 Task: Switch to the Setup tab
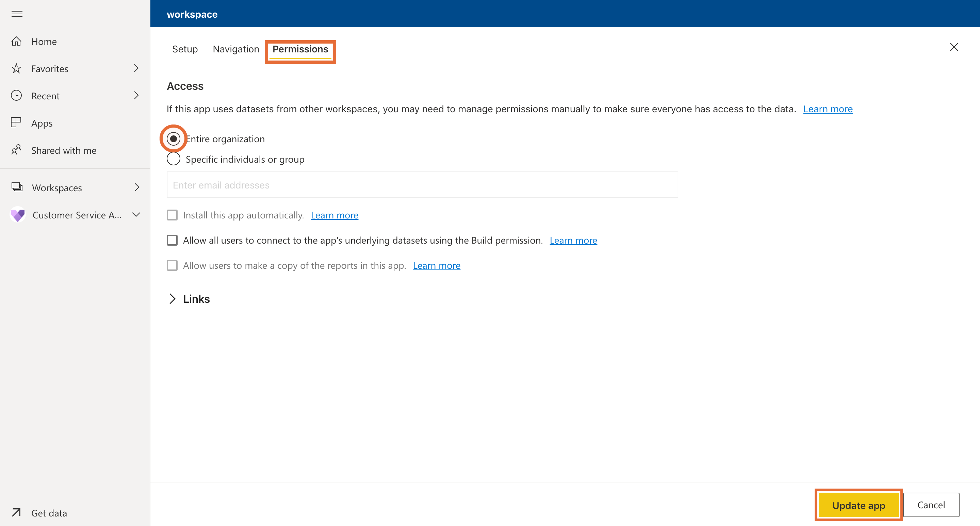tap(185, 49)
